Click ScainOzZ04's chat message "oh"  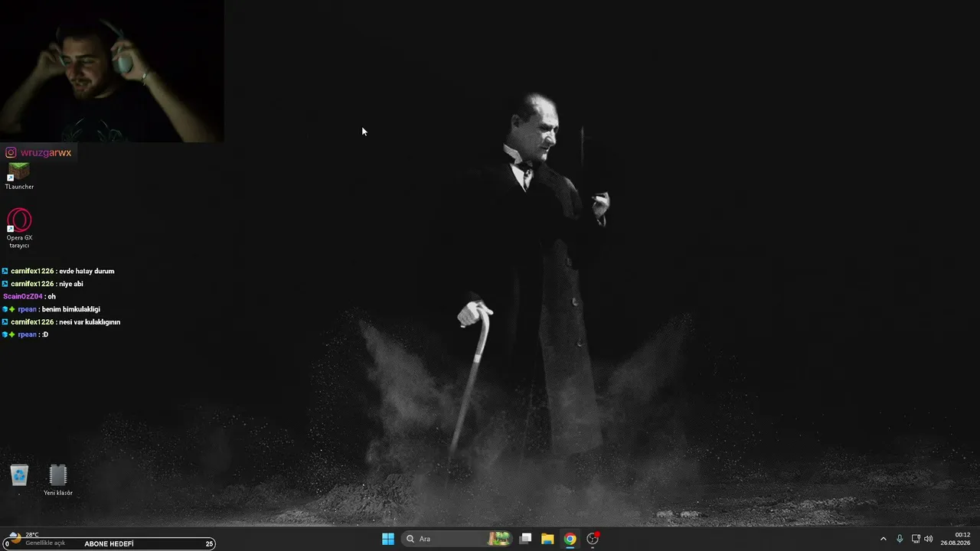[51, 297]
